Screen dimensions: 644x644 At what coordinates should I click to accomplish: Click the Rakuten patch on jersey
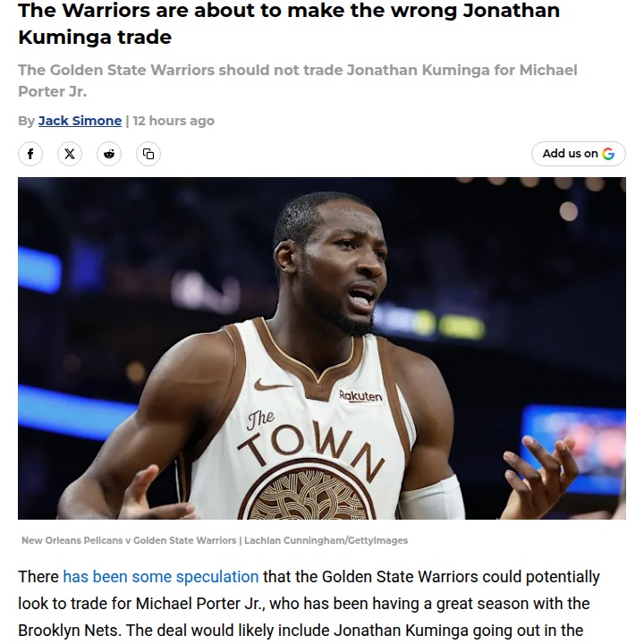coord(360,396)
